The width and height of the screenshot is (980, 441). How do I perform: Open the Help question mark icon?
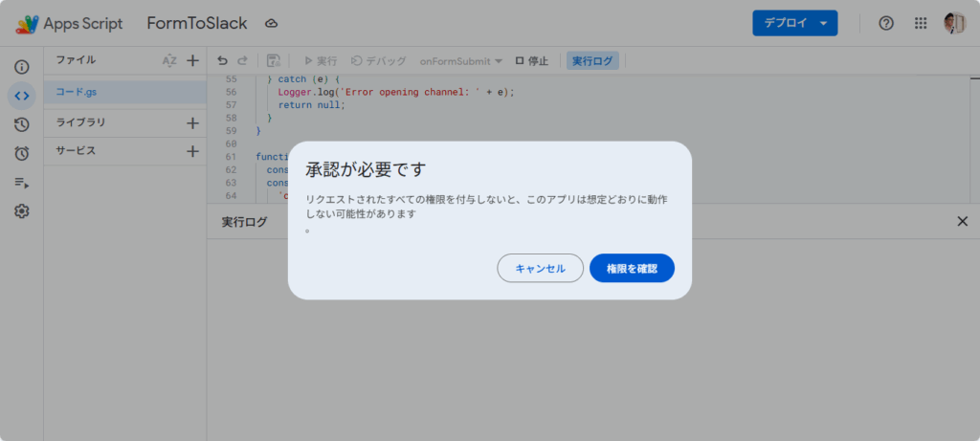point(886,23)
